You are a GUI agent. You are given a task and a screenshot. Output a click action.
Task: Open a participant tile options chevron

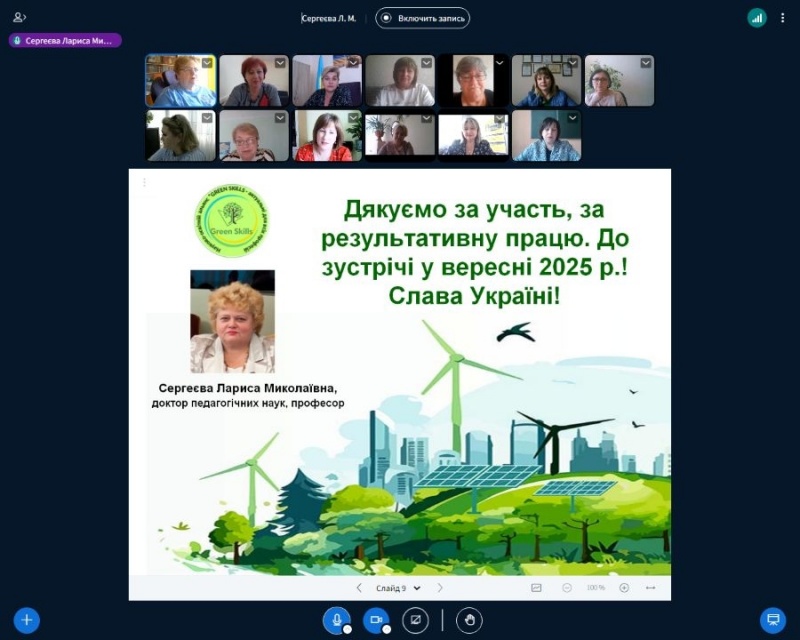[206, 62]
